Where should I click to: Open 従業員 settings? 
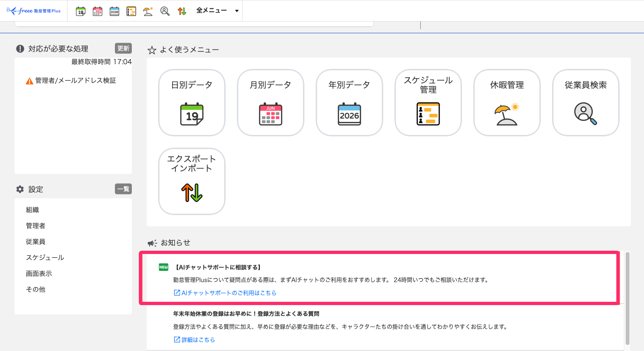36,242
